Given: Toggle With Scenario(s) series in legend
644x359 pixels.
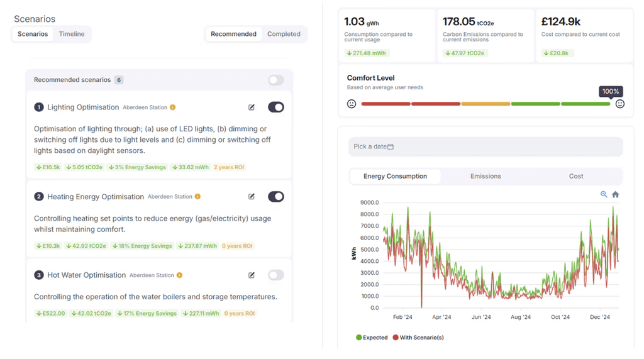Looking at the screenshot, I should tap(418, 338).
